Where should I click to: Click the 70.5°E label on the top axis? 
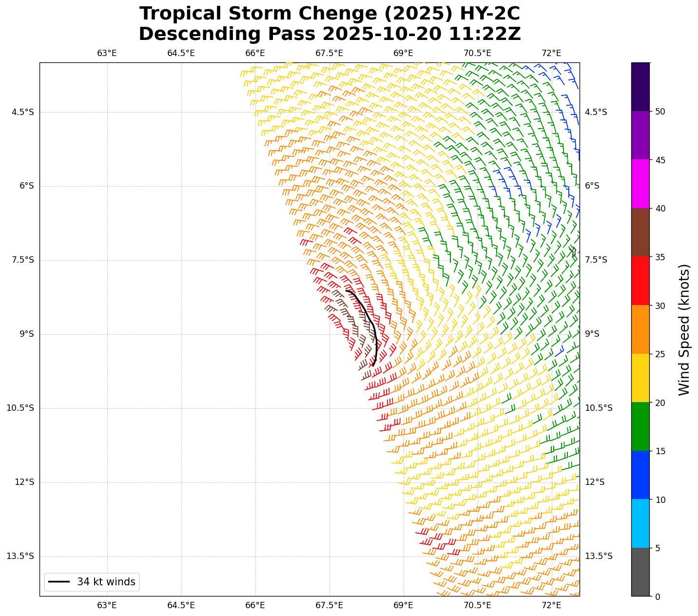477,53
